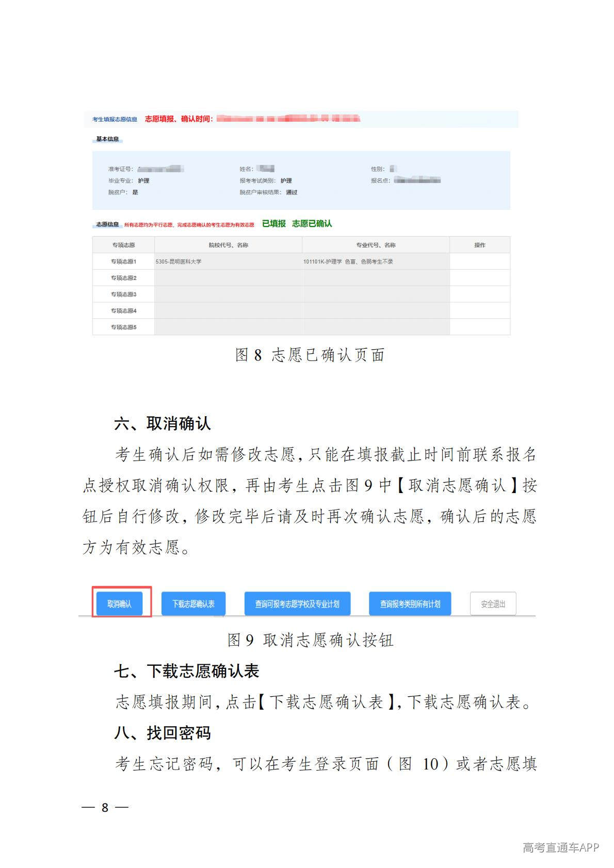Select the 毕业专业 护理 value
This screenshot has height=868, width=614.
point(143,181)
